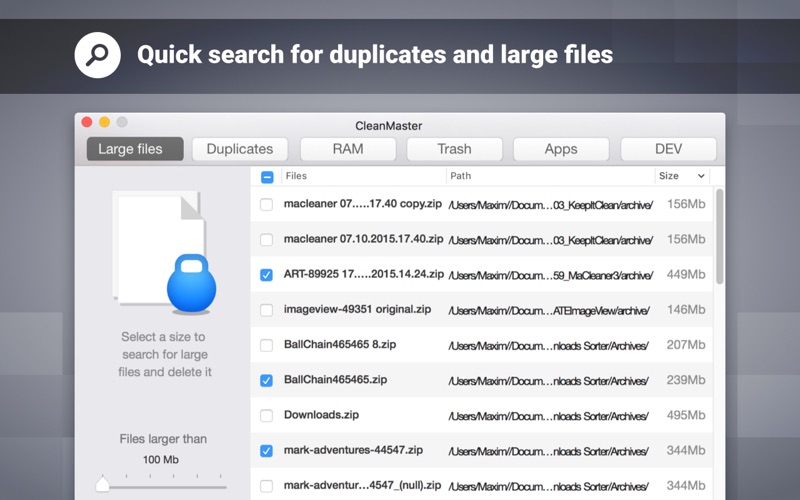Open the Large files tab
The image size is (800, 500).
click(x=135, y=149)
